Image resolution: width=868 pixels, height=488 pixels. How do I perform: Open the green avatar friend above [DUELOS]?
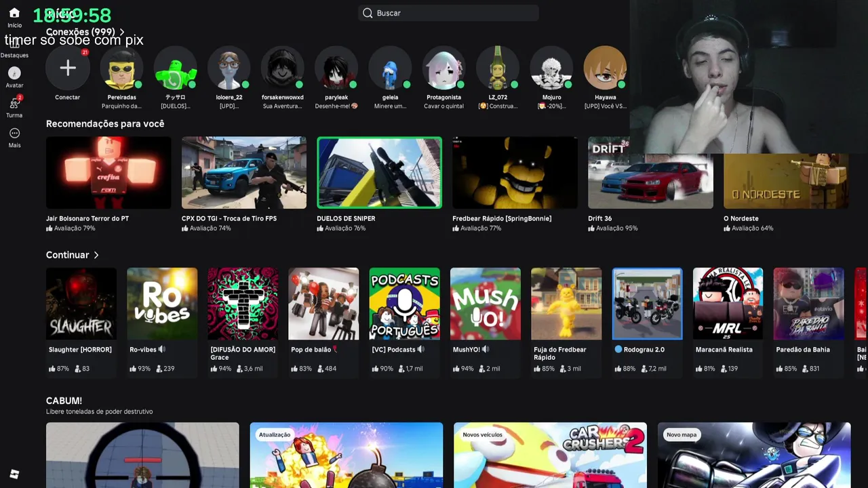click(175, 68)
